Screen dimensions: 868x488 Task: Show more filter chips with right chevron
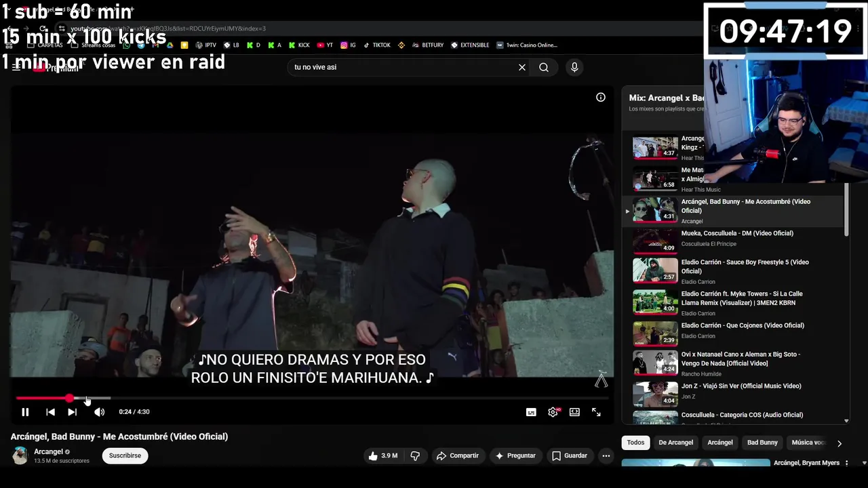[840, 443]
